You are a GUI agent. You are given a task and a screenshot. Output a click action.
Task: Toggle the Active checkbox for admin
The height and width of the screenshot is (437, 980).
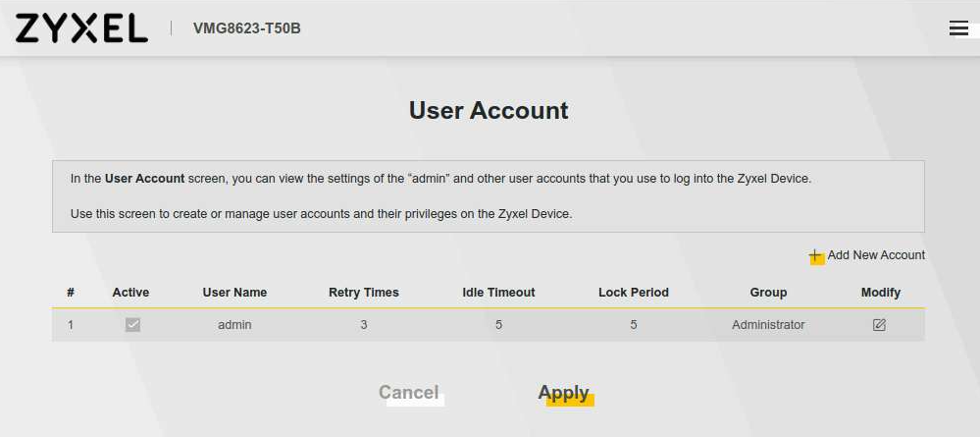tap(132, 325)
